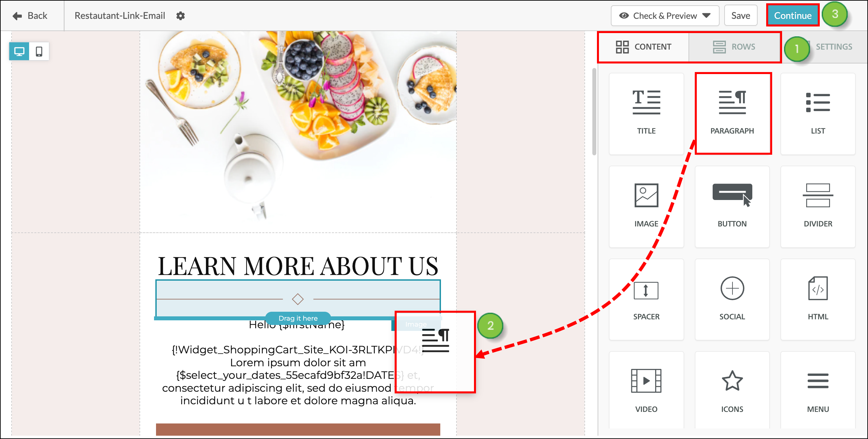The width and height of the screenshot is (868, 439).
Task: Select the Spacer content block
Action: click(646, 299)
